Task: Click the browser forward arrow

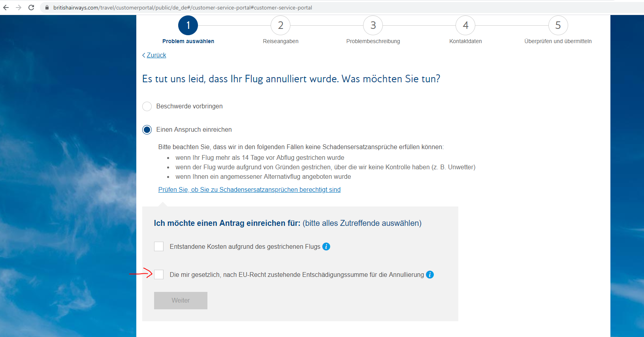Action: (x=19, y=8)
